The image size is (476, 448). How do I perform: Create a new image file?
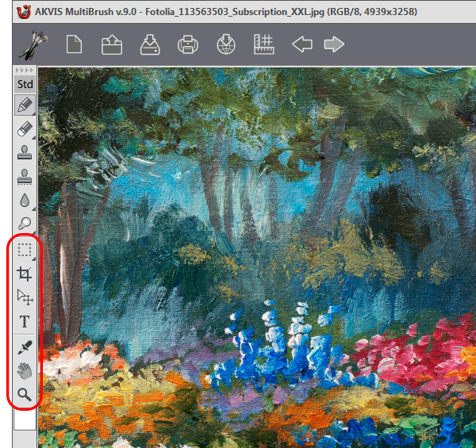click(x=74, y=44)
